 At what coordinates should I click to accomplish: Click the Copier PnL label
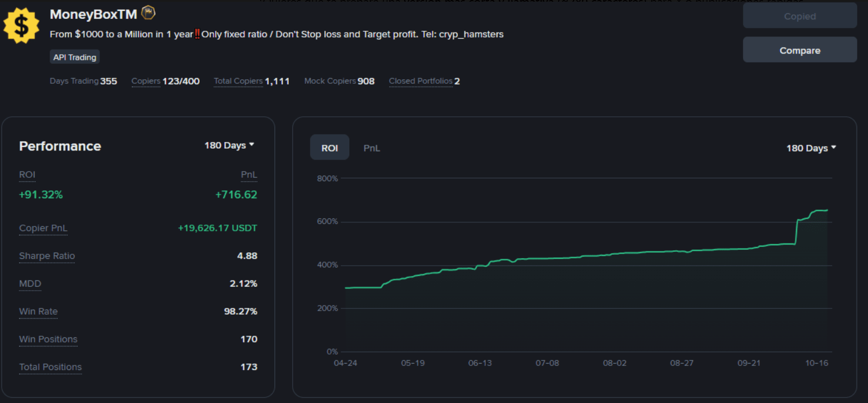[43, 229]
